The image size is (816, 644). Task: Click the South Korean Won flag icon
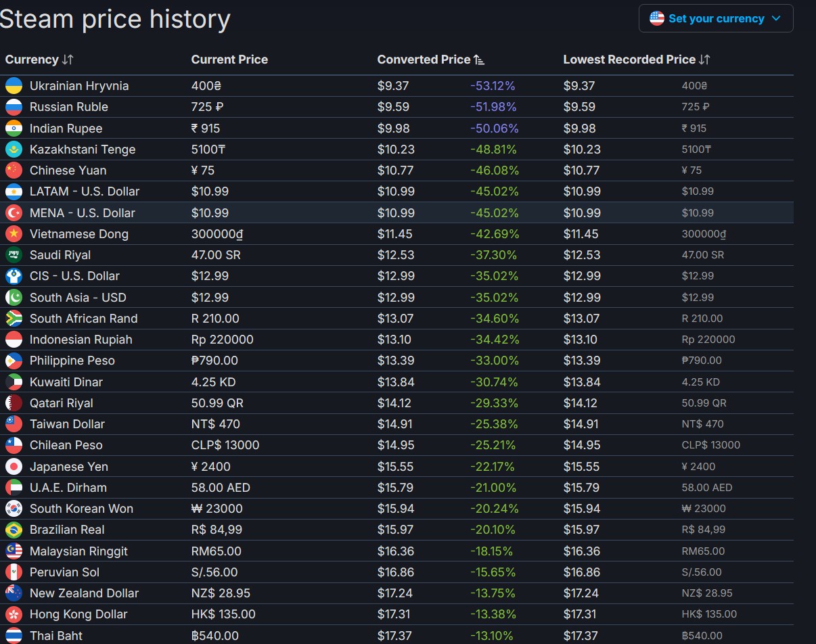click(14, 509)
